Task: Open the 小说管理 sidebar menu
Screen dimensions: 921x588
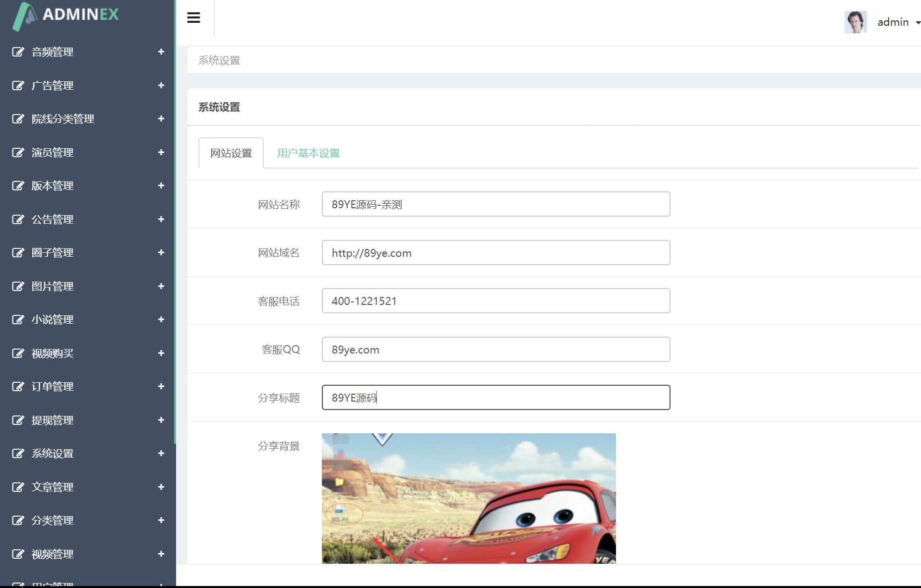Action: 87,320
